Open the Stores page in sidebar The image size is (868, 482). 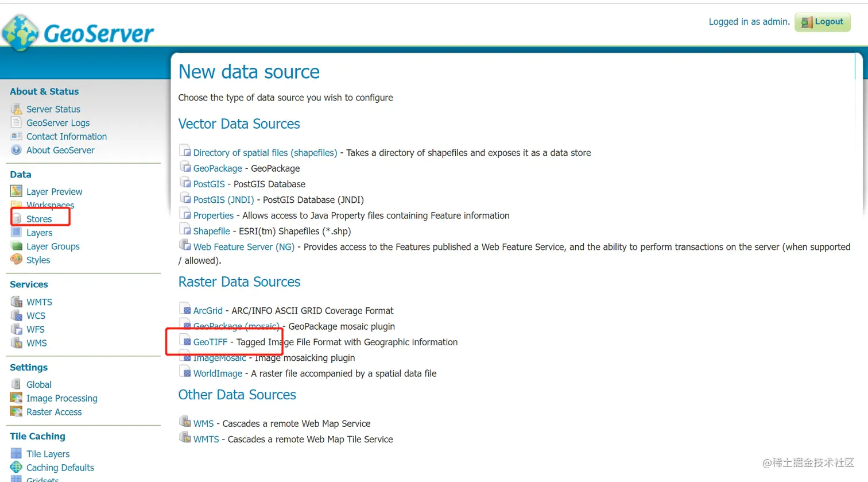(x=39, y=219)
